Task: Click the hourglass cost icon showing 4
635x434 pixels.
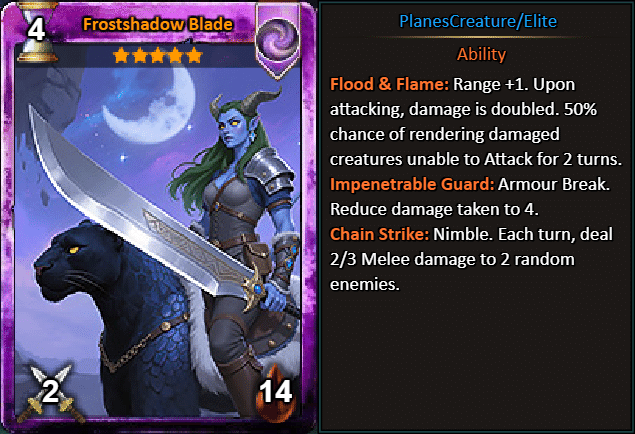Action: (36, 32)
